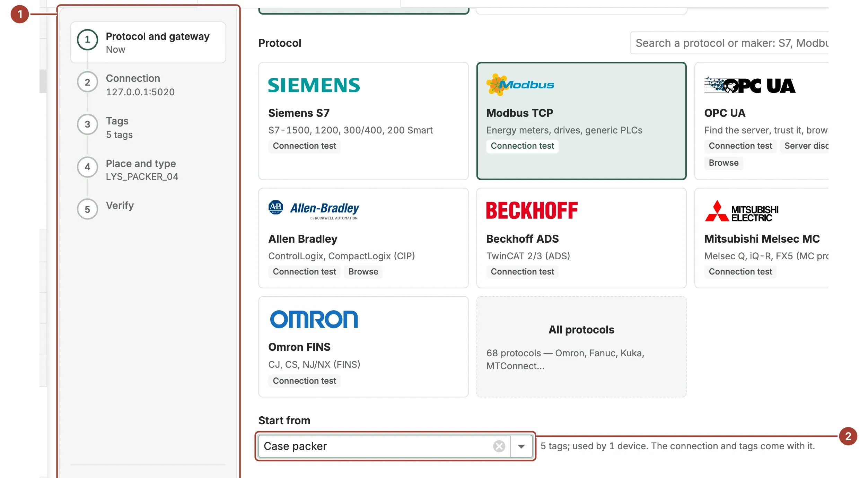Image resolution: width=868 pixels, height=478 pixels.
Task: Click Connection test tag under OPC UA
Action: 740,146
